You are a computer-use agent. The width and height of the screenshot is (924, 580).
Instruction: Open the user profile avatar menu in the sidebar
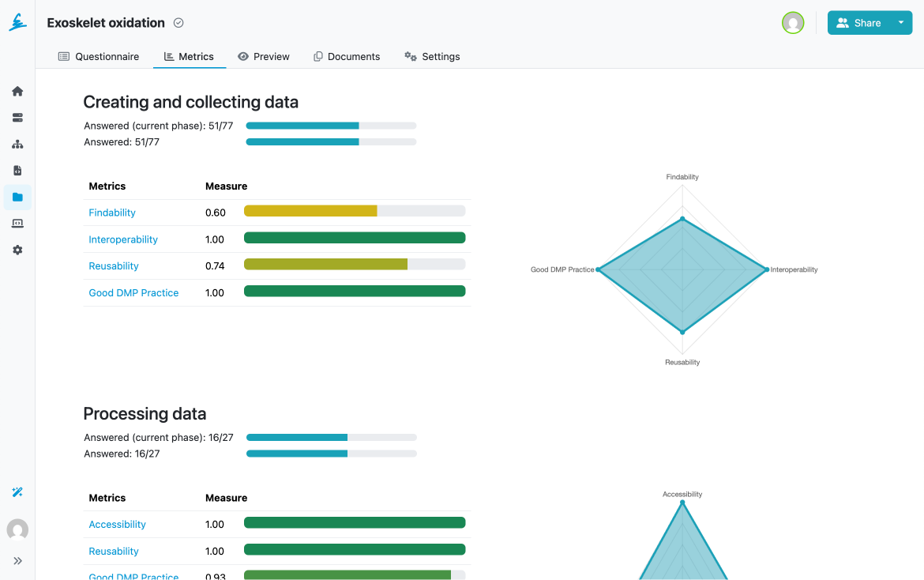click(17, 529)
